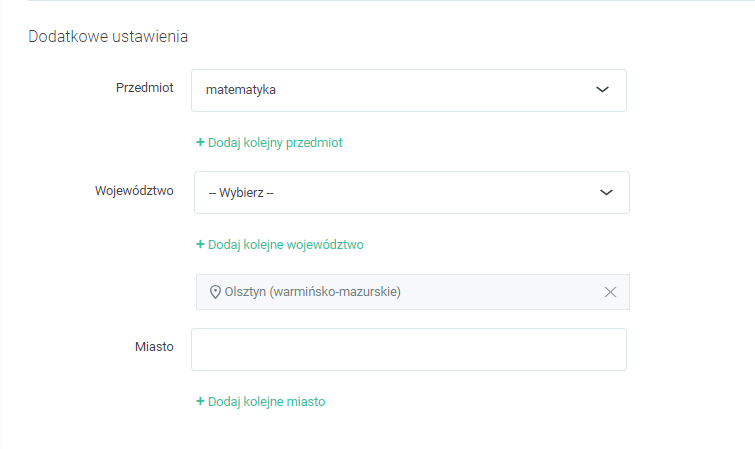Viewport: 755px width, 449px height.
Task: Remove the Olsztyn city tag with X
Action: (611, 292)
